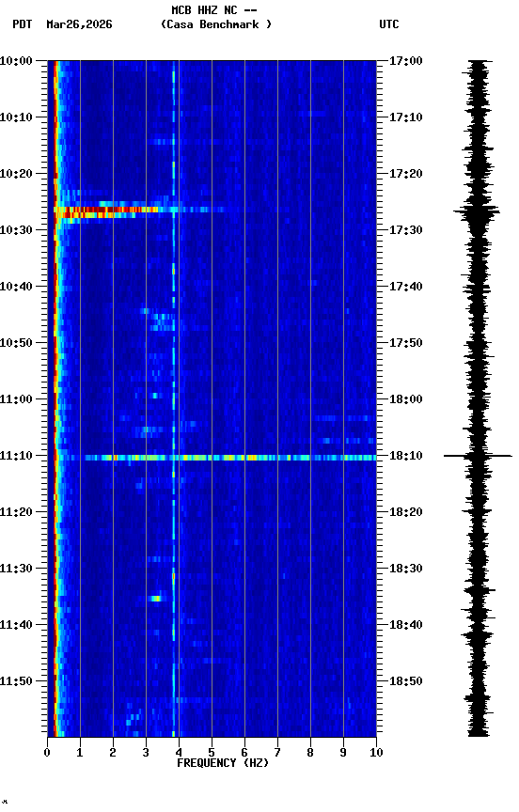The image size is (519, 812).
Task: Click the 18:30 UTC time label
Action: tap(406, 569)
